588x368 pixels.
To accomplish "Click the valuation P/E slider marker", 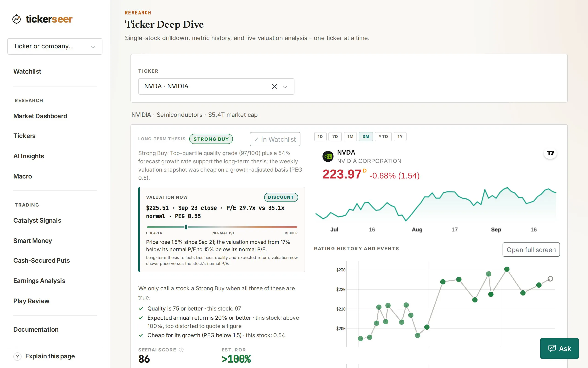I will coord(186,227).
